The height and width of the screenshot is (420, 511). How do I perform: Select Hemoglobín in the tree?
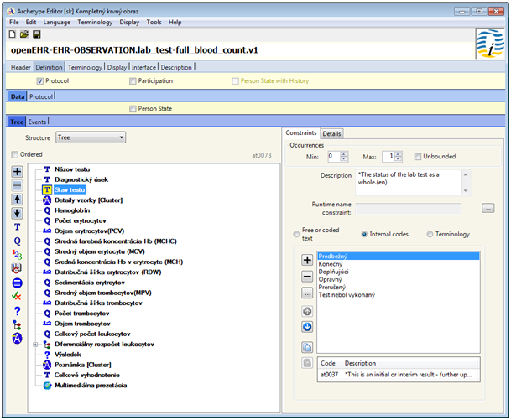(x=72, y=210)
